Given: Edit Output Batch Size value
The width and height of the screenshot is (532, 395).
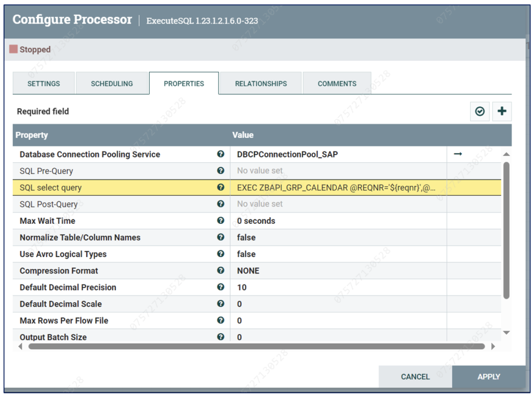Looking at the screenshot, I should point(338,336).
